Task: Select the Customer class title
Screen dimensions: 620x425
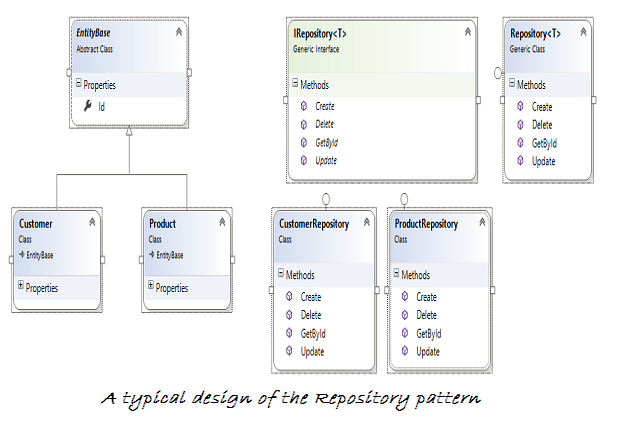Action: pyautogui.click(x=36, y=224)
